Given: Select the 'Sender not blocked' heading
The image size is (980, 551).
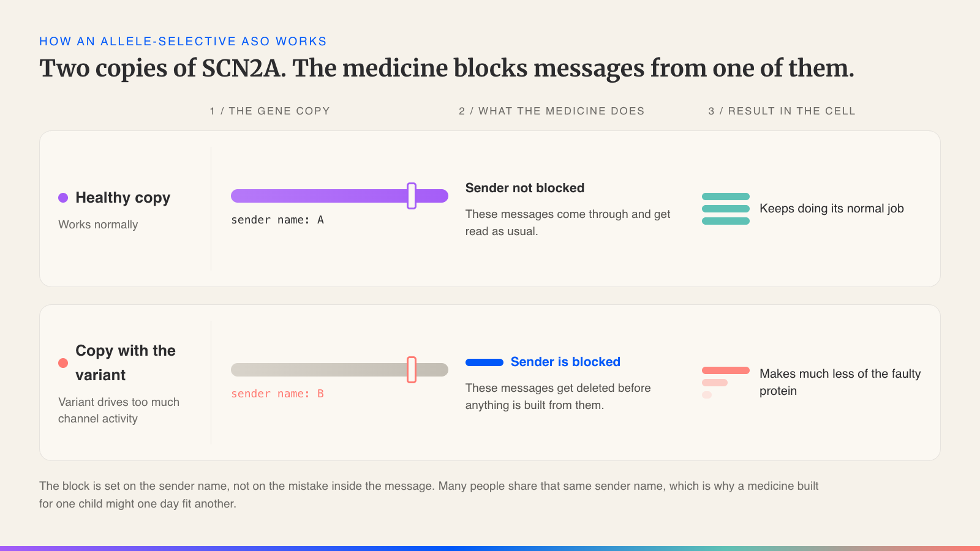Looking at the screenshot, I should pos(525,188).
